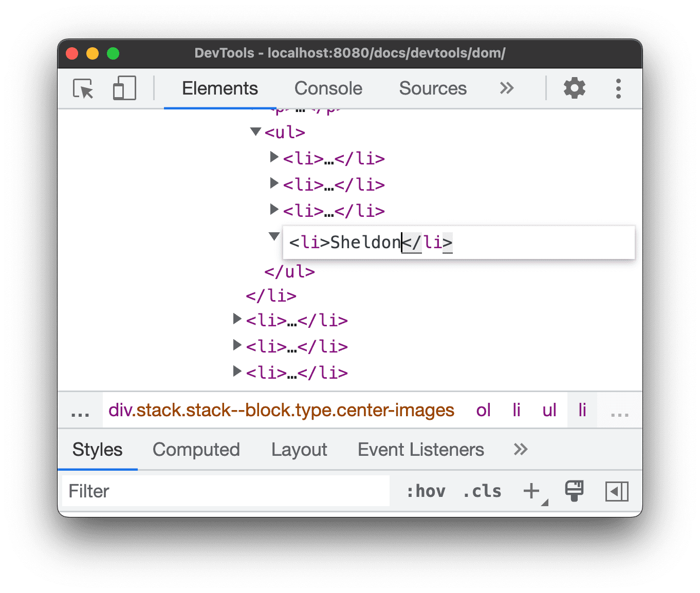Close the DevTools window red button
700x593 pixels.
[x=72, y=53]
